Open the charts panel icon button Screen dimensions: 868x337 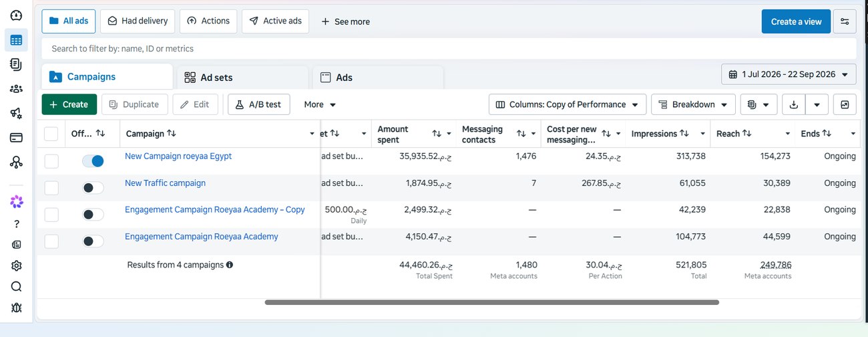[845, 104]
